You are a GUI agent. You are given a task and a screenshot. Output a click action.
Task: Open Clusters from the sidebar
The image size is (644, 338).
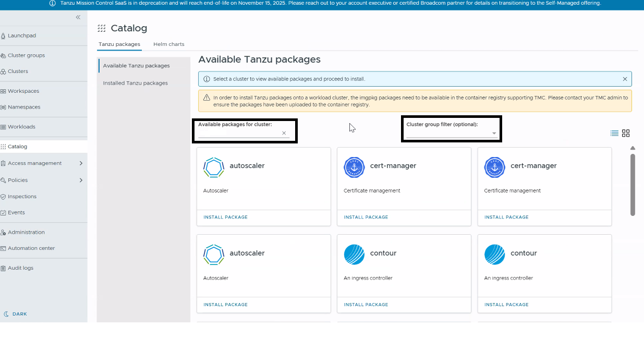18,71
